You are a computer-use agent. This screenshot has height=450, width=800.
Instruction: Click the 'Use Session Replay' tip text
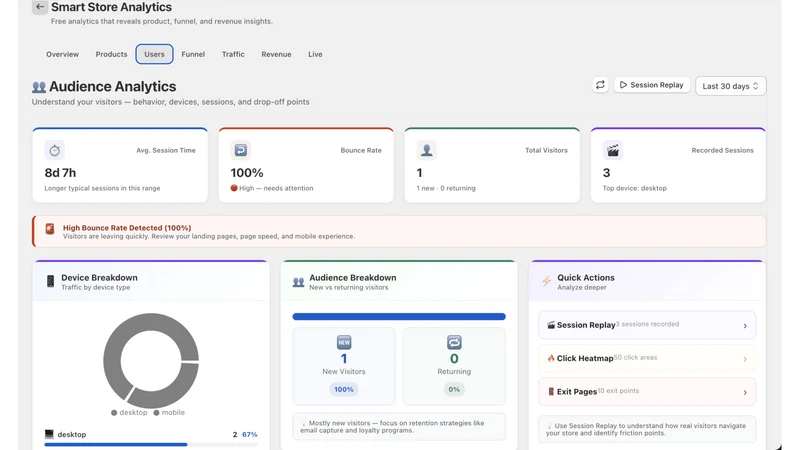(x=646, y=429)
